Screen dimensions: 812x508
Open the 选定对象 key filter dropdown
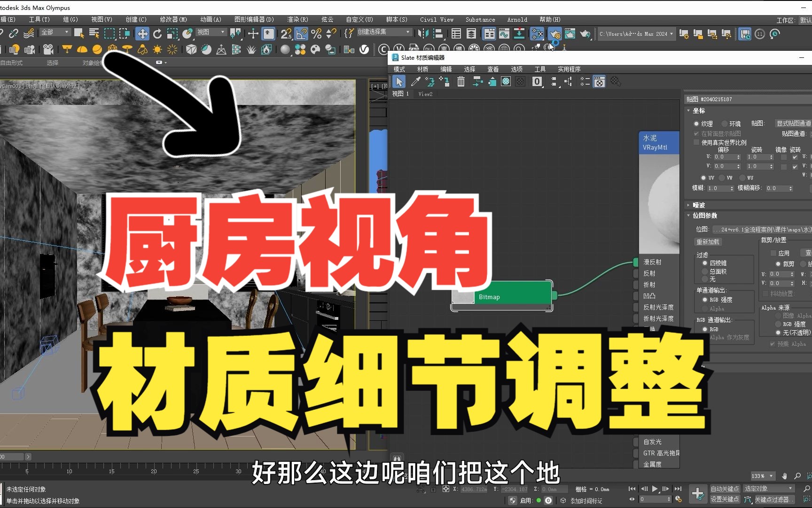point(769,489)
